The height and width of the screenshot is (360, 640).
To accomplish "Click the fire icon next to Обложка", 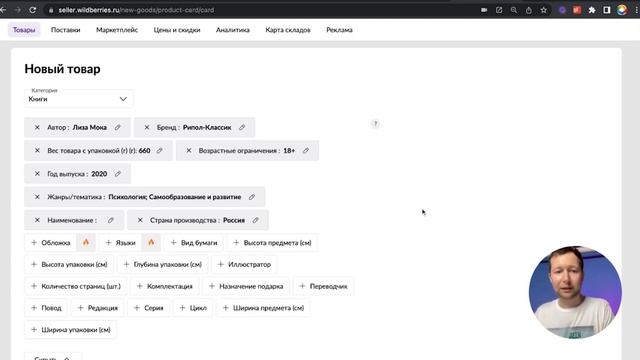I will tap(86, 242).
